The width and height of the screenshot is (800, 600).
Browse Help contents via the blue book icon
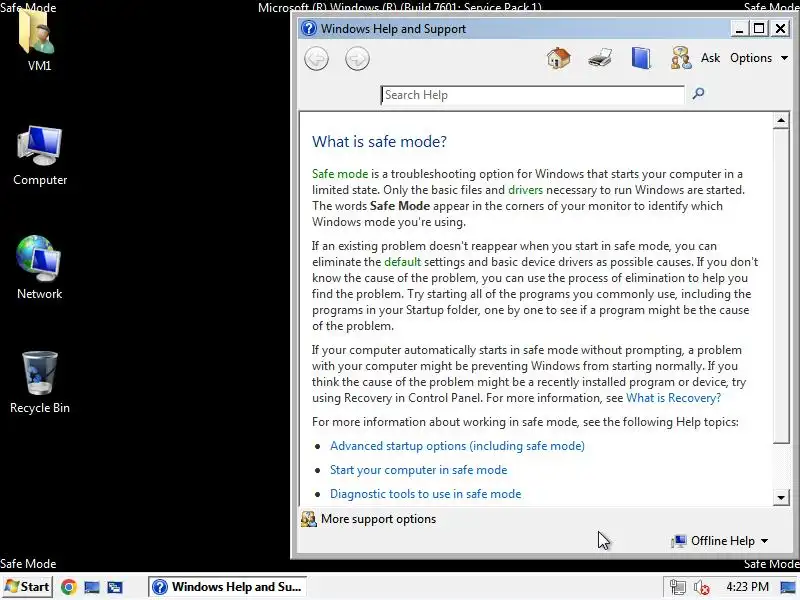pos(641,58)
